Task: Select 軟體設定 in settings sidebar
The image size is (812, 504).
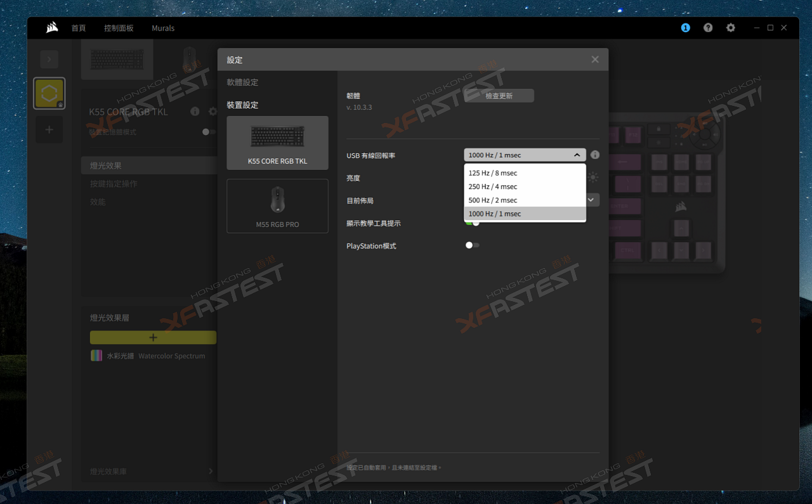Action: pyautogui.click(x=242, y=82)
